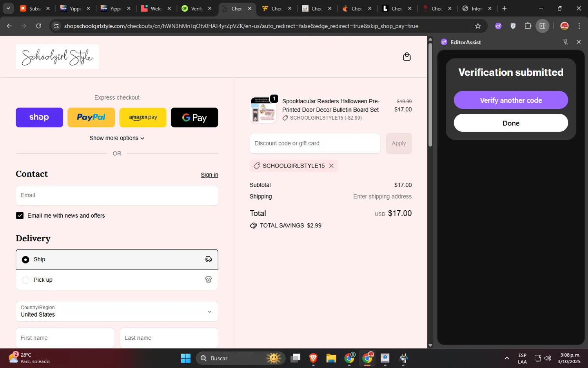Switch to the Infor tab

(477, 8)
